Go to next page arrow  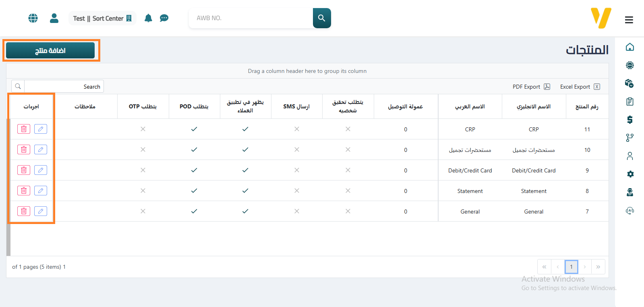click(585, 267)
